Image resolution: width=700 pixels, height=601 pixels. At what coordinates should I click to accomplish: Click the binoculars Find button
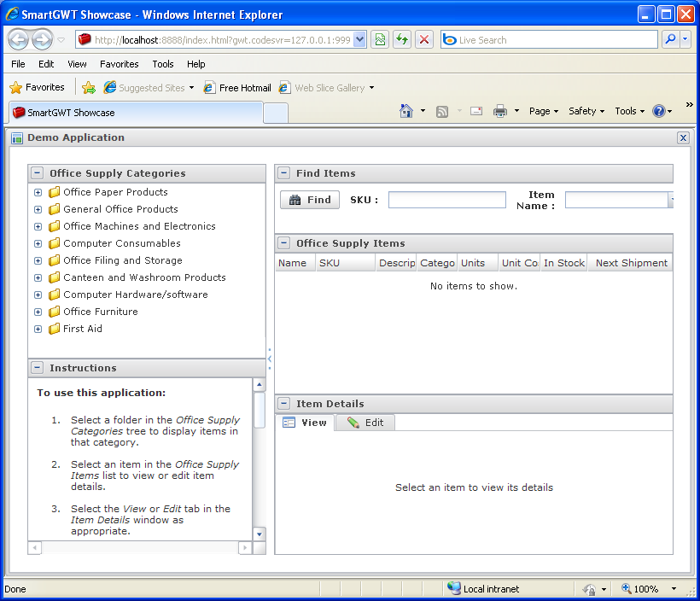pos(310,200)
